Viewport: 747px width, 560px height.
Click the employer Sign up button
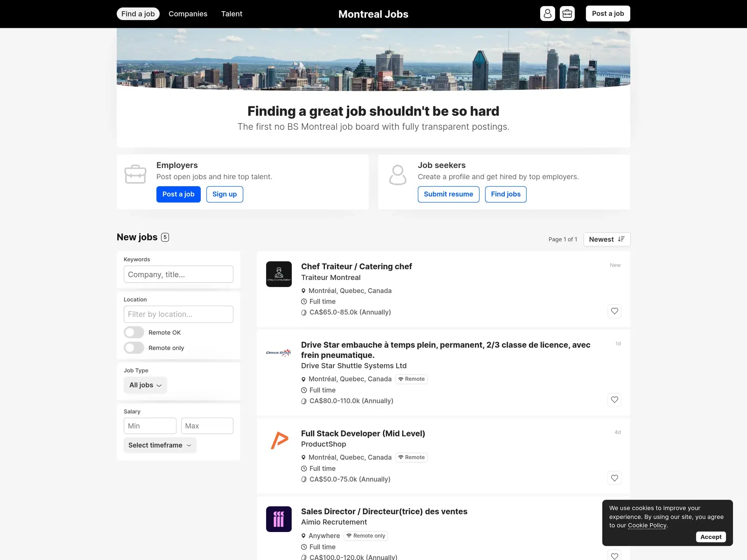225,194
